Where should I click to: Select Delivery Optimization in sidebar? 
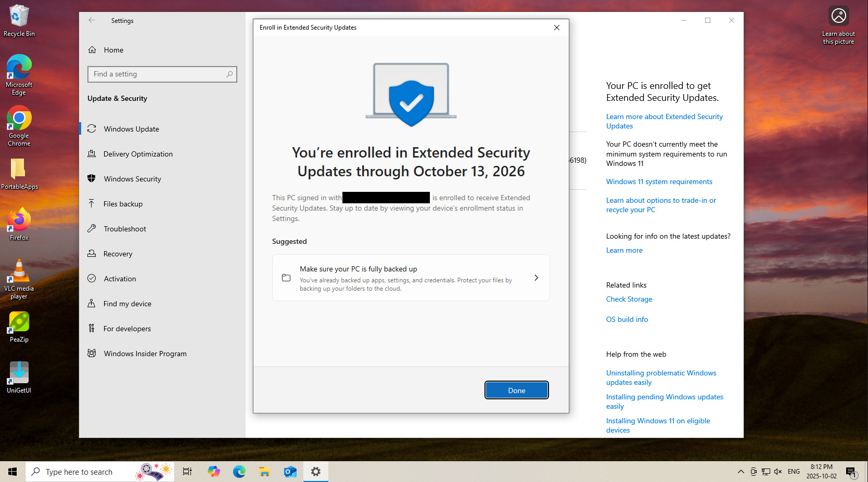tap(162, 154)
